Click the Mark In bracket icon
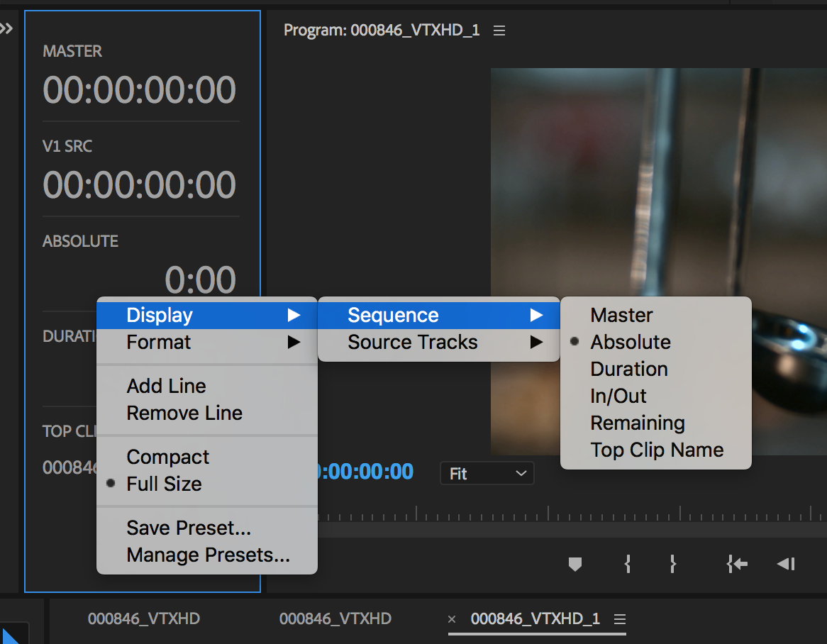Image resolution: width=827 pixels, height=644 pixels. coord(627,564)
